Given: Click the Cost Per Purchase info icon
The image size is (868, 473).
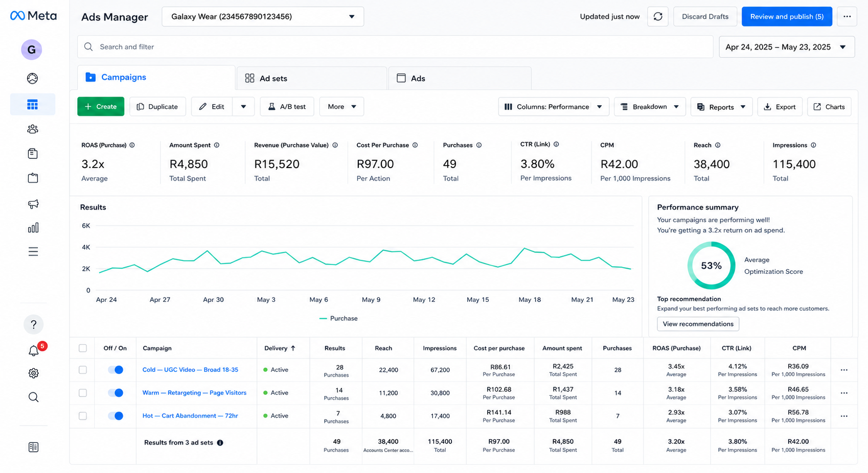Looking at the screenshot, I should [415, 145].
